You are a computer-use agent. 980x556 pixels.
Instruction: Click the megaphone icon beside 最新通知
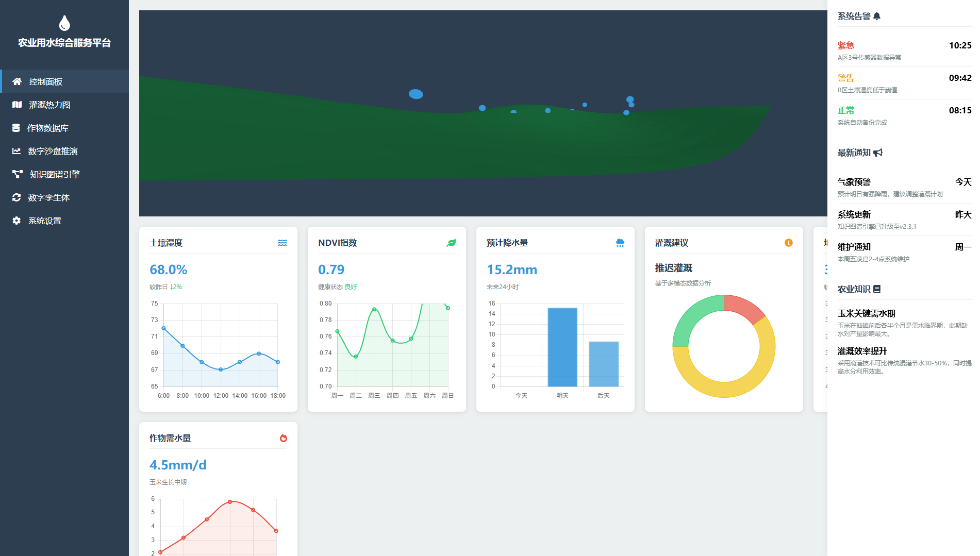click(878, 153)
